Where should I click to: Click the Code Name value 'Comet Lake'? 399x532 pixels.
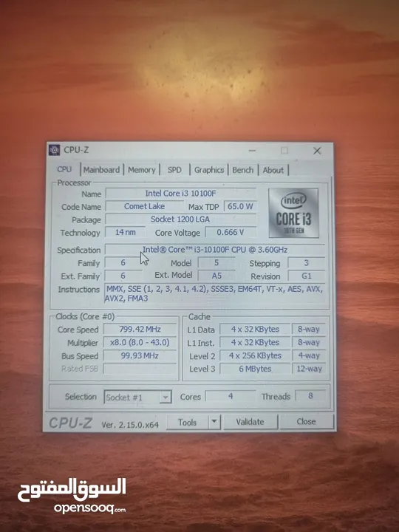[144, 206]
